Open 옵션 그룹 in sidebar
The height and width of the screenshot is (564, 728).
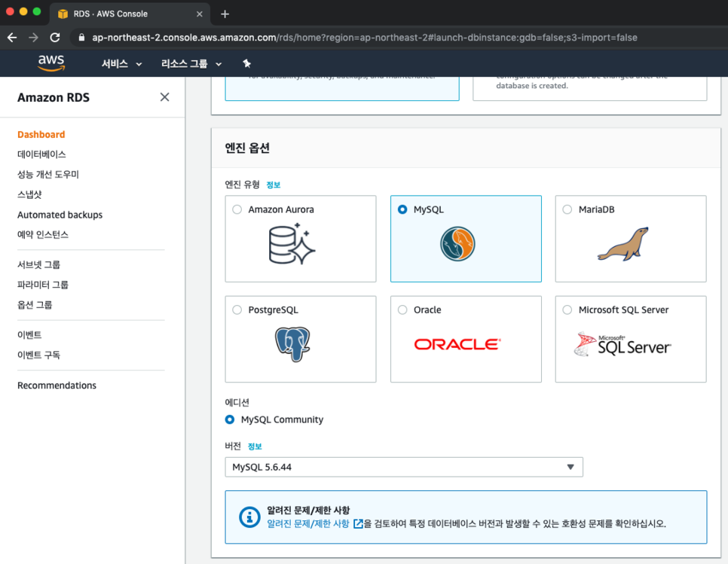point(35,305)
